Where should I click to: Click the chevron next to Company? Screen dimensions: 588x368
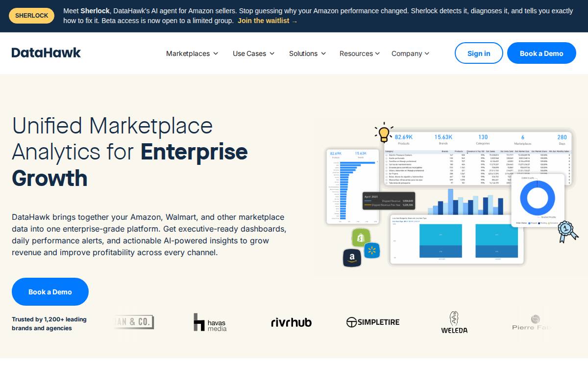pos(427,53)
